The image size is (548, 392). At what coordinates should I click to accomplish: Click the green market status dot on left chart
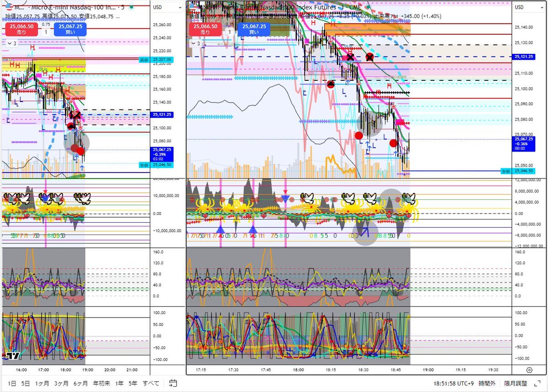click(x=132, y=7)
